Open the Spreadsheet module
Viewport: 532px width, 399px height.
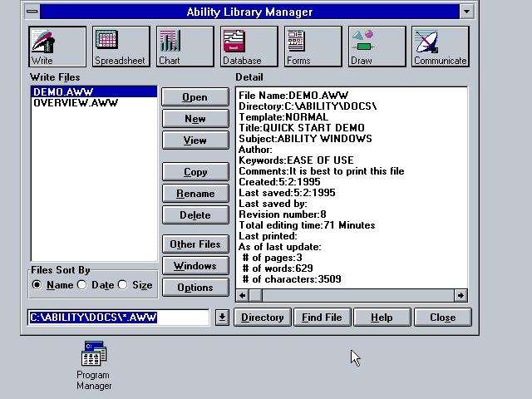click(121, 47)
